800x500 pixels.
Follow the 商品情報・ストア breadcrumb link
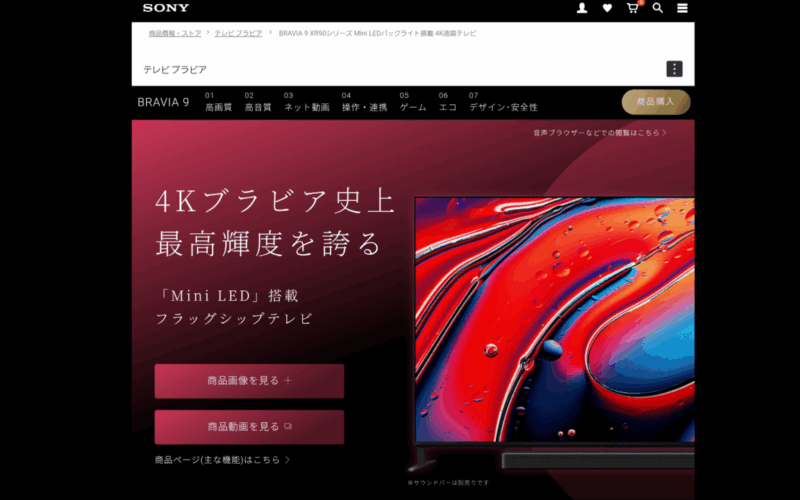click(175, 33)
